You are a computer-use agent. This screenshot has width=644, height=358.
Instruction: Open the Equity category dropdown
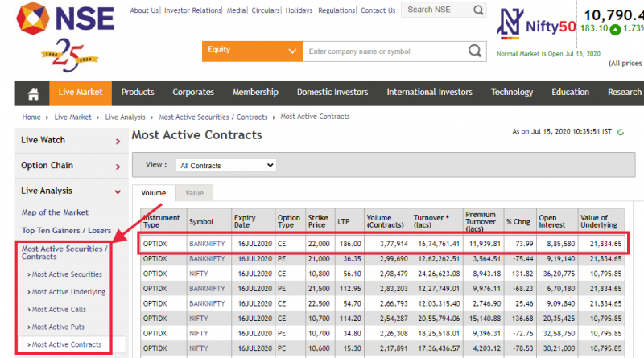coord(252,51)
